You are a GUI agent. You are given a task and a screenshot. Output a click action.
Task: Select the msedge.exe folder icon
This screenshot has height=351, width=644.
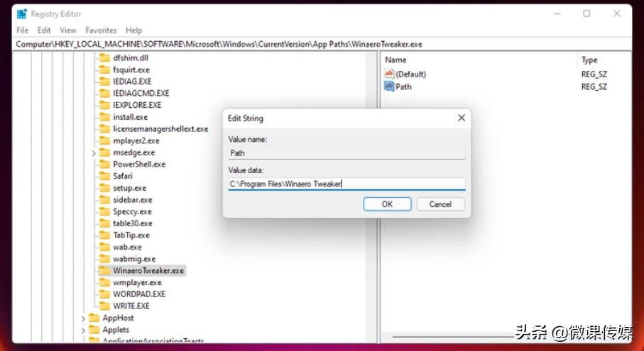click(105, 152)
